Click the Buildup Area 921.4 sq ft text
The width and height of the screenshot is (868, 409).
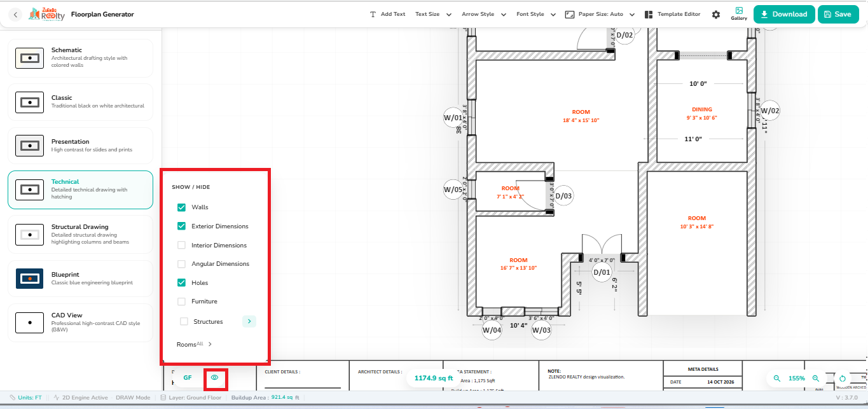tap(265, 397)
